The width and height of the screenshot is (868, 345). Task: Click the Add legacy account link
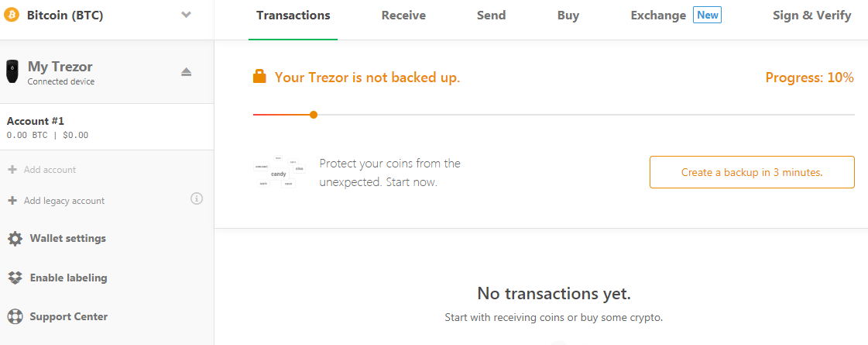(x=63, y=201)
